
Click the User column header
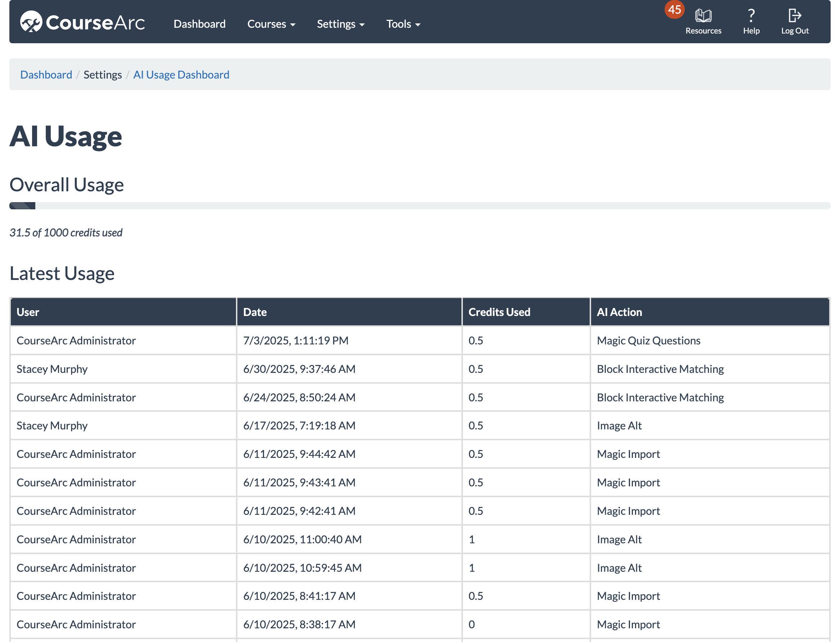124,312
